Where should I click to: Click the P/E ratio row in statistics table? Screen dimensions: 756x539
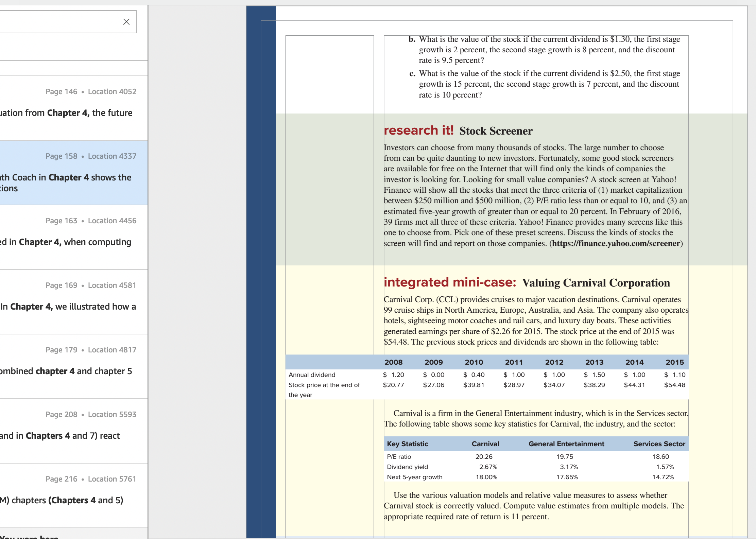536,457
